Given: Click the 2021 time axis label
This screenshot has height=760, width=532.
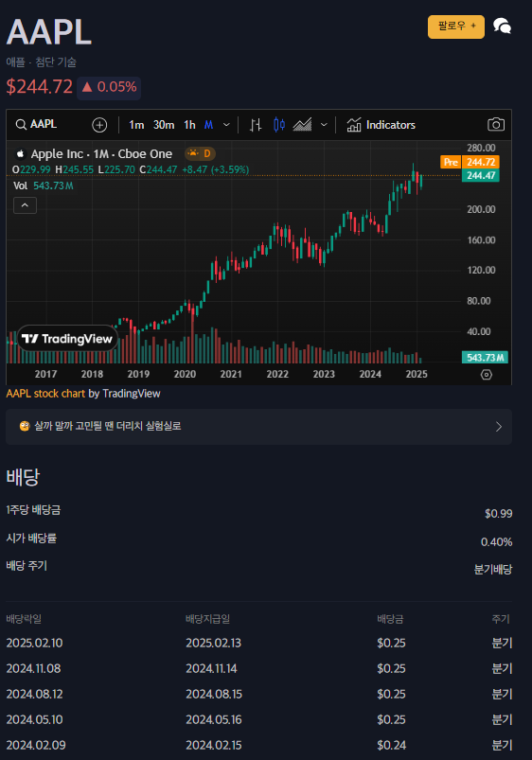Looking at the screenshot, I should pyautogui.click(x=231, y=374).
